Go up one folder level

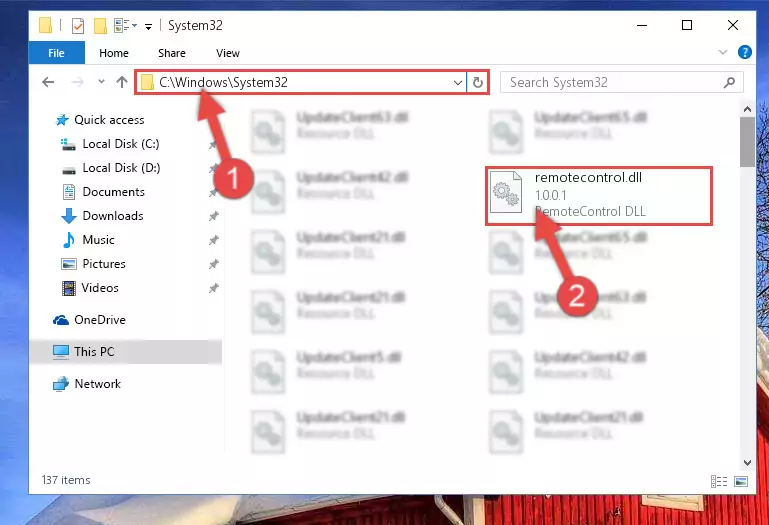click(x=122, y=82)
